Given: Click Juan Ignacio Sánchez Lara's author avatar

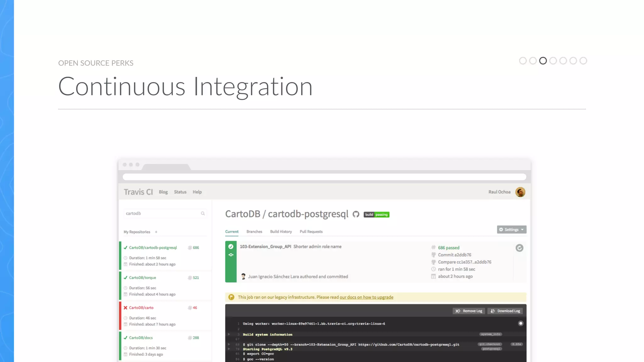Looking at the screenshot, I should (243, 277).
